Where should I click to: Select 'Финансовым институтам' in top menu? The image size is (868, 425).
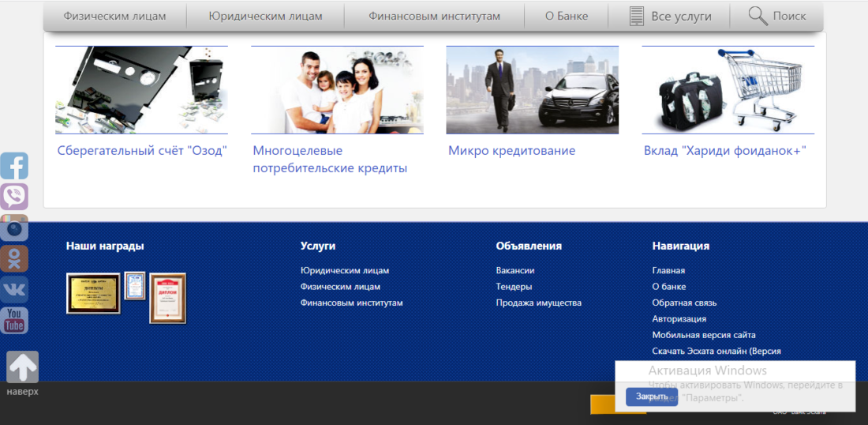point(434,16)
